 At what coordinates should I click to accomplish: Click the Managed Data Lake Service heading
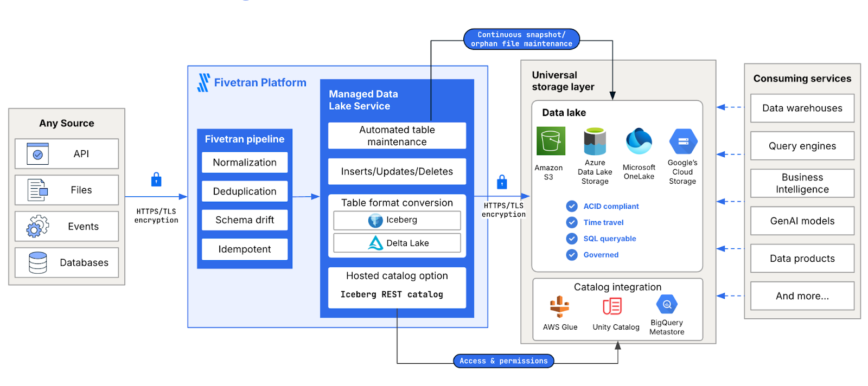point(363,100)
